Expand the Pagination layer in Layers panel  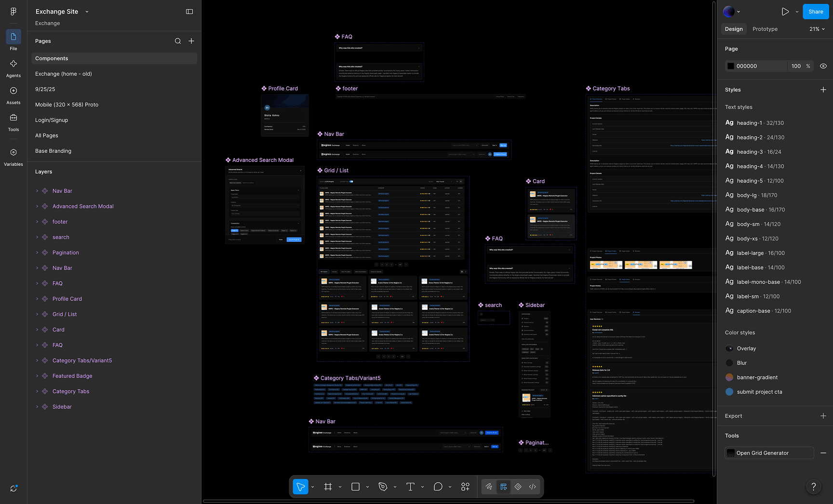pyautogui.click(x=37, y=252)
